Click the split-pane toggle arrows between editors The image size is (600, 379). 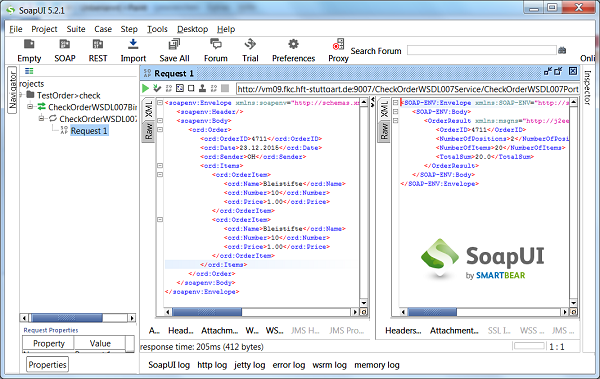click(x=373, y=102)
